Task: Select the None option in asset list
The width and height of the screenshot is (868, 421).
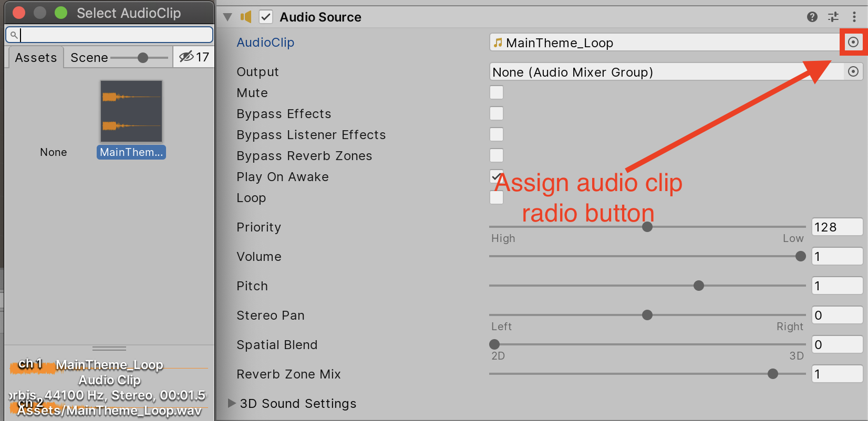Action: click(x=53, y=152)
